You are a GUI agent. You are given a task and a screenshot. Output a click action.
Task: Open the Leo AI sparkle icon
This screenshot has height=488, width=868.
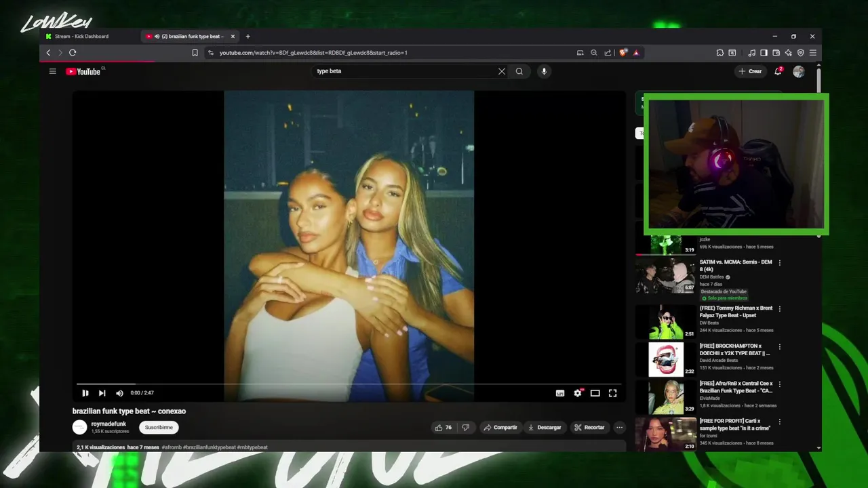tap(788, 53)
